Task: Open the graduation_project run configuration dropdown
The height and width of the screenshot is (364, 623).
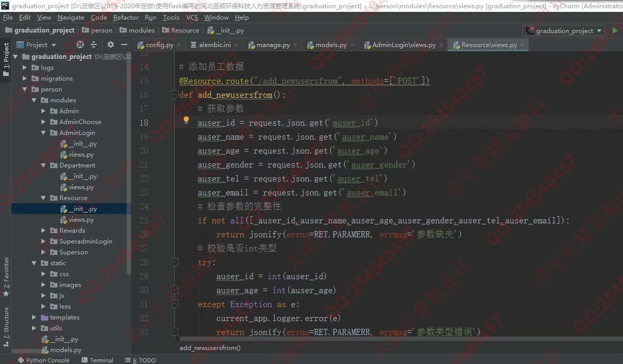Action: (565, 31)
